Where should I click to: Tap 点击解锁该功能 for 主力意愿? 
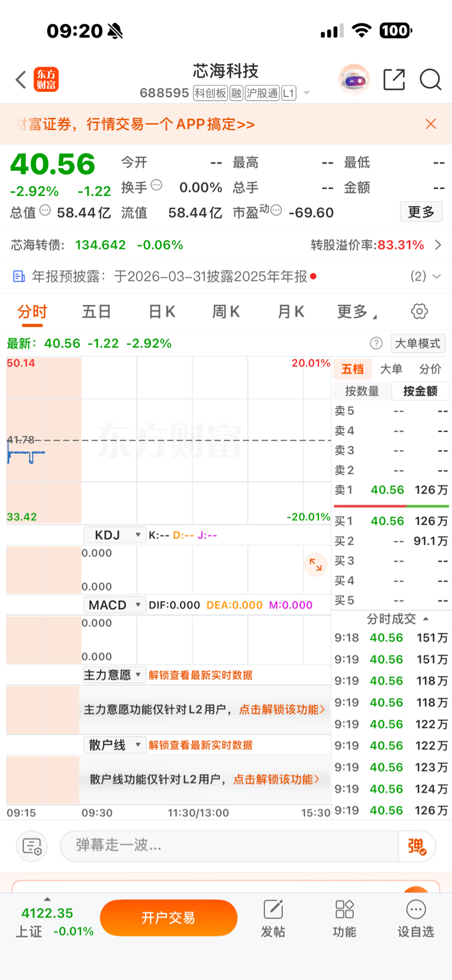tap(282, 709)
